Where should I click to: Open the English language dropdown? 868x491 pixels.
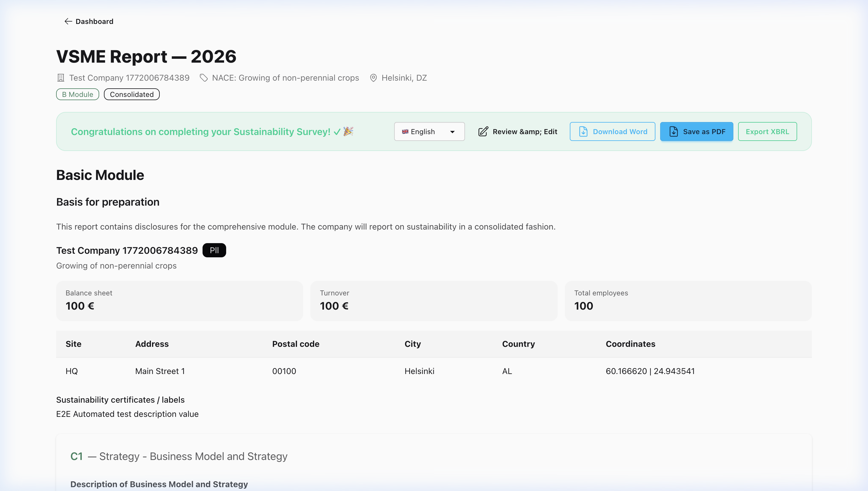(429, 131)
